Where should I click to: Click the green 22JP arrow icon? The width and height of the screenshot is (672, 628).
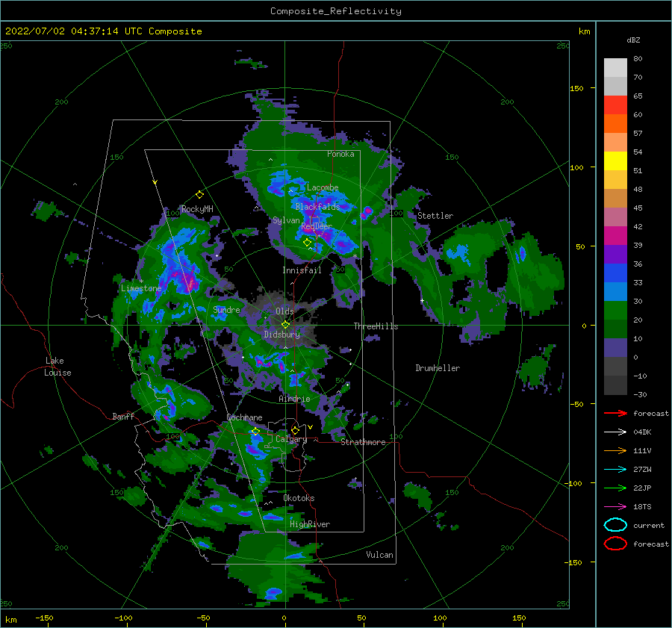click(615, 488)
